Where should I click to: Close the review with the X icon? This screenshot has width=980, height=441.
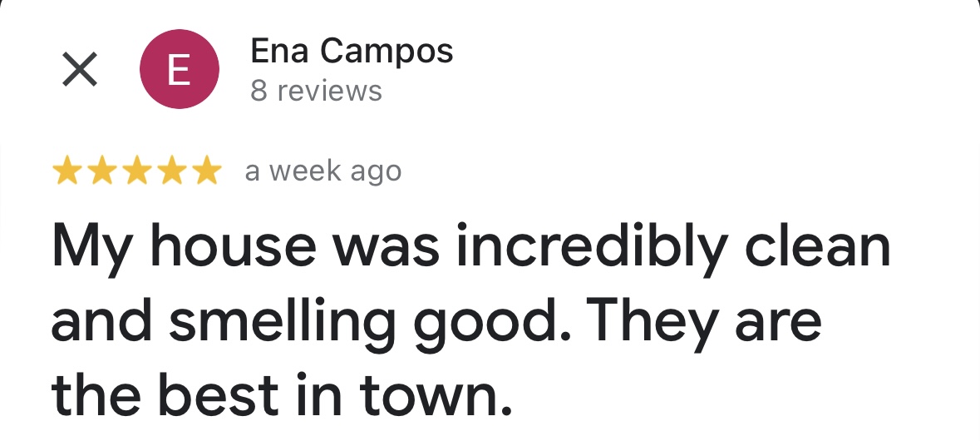(x=80, y=70)
